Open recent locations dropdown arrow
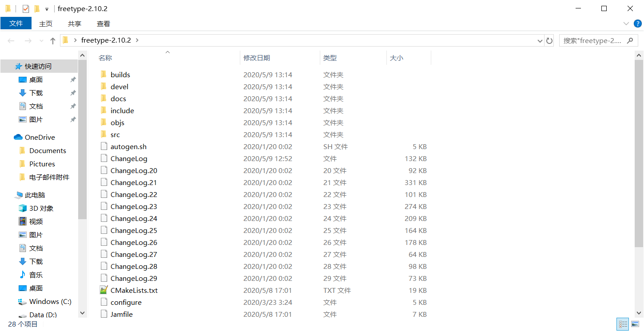 41,40
